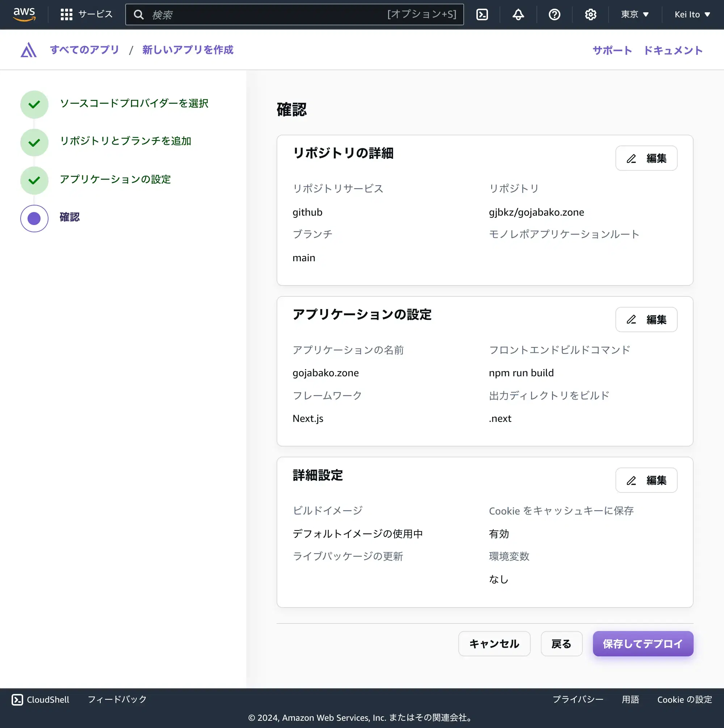Open the ドキュメント link

pos(673,51)
